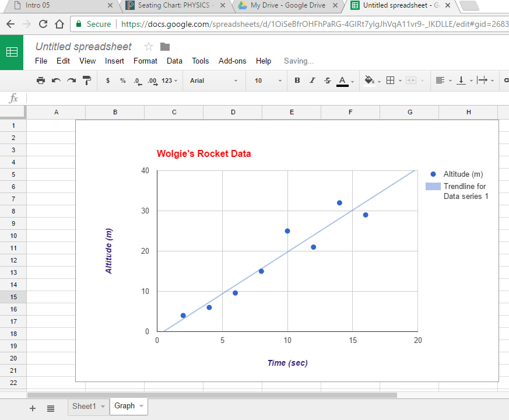Switch to the Sheet1 tab
This screenshot has height=420, width=509.
[x=84, y=407]
